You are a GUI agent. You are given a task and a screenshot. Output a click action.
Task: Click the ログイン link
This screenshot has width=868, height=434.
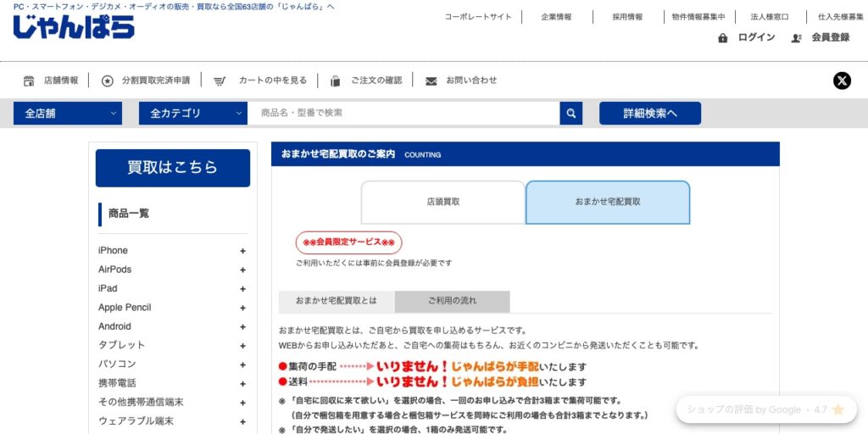click(x=756, y=37)
